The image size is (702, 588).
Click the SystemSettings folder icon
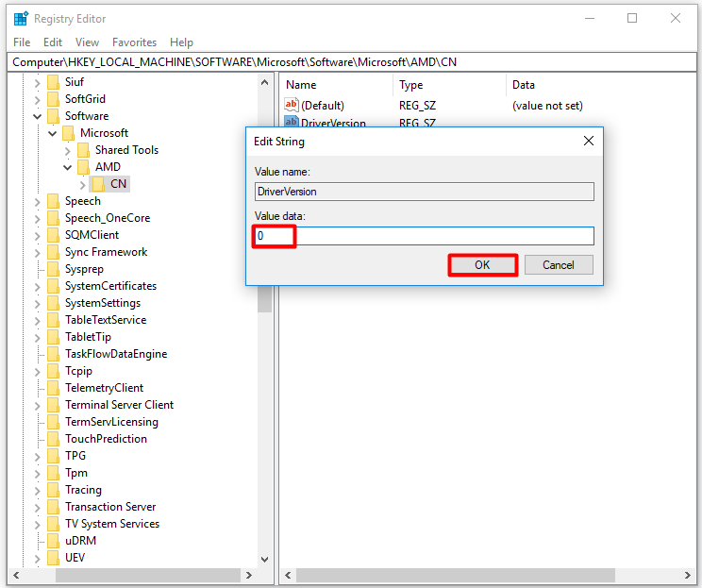coord(53,303)
